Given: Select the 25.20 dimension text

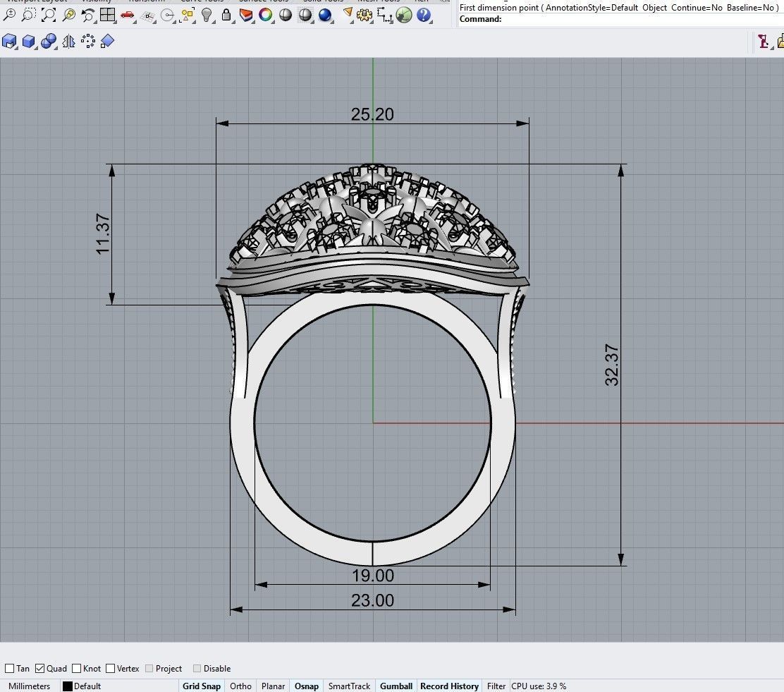Looking at the screenshot, I should point(372,114).
